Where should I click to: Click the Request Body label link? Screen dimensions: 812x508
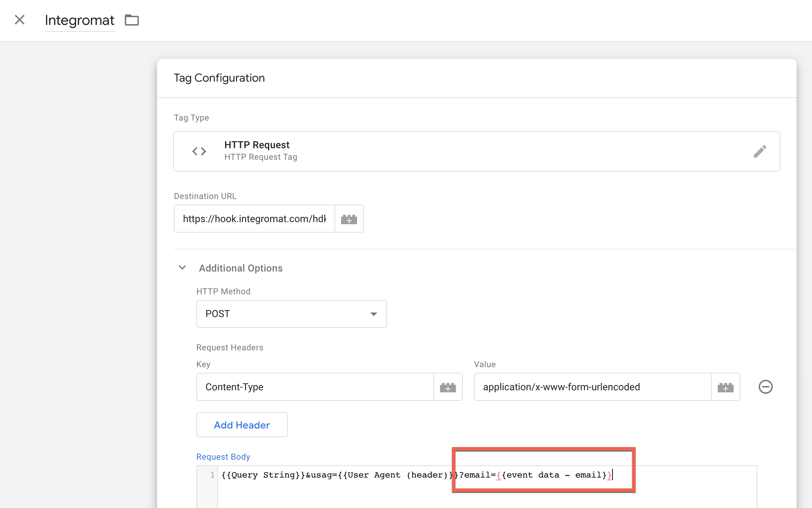(223, 457)
